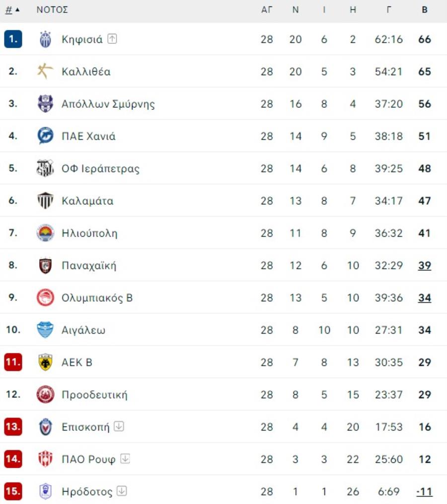
Task: Click the Απόλλων Σμύρνης crest icon
Action: coord(45,104)
